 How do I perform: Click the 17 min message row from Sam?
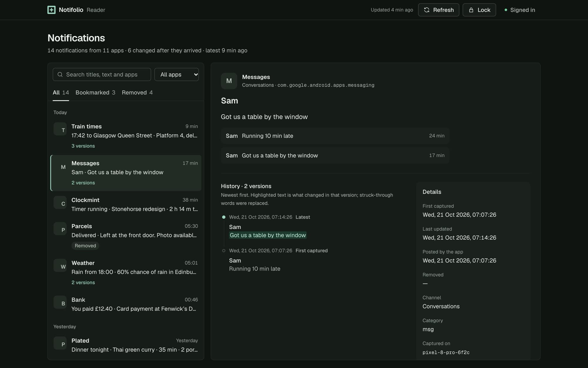click(x=335, y=155)
